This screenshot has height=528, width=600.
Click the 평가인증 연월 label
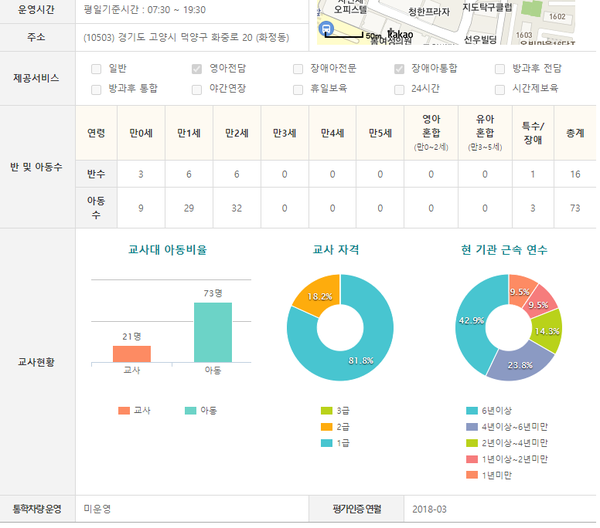coord(357,509)
